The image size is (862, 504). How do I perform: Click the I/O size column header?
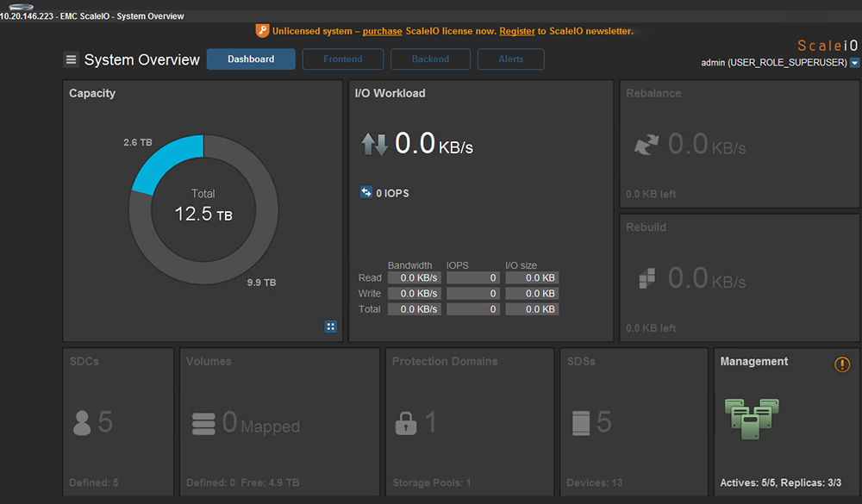point(522,265)
